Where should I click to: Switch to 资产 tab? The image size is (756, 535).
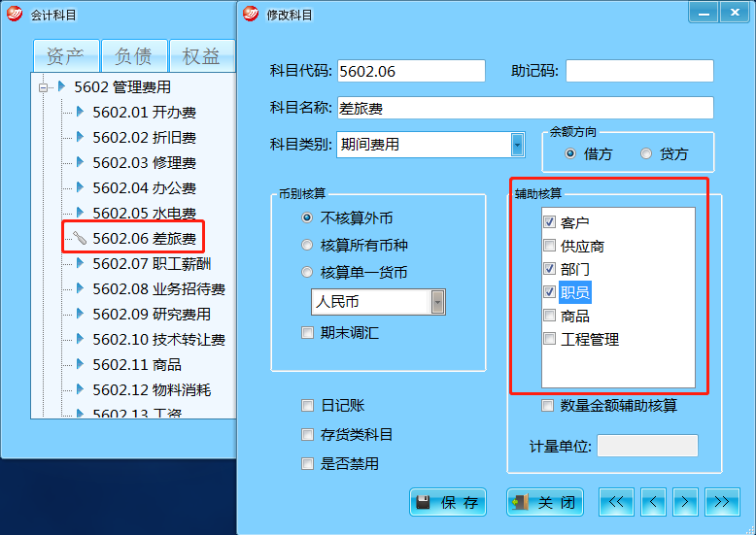(x=66, y=56)
